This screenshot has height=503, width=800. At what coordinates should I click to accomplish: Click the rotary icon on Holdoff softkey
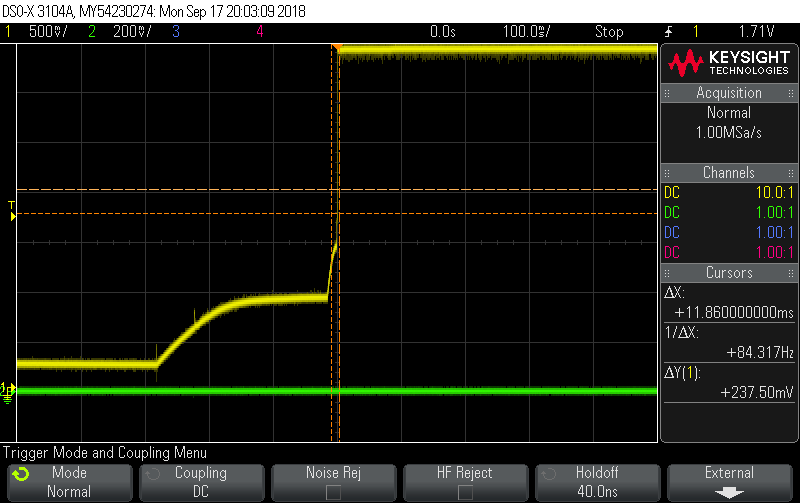pos(549,474)
